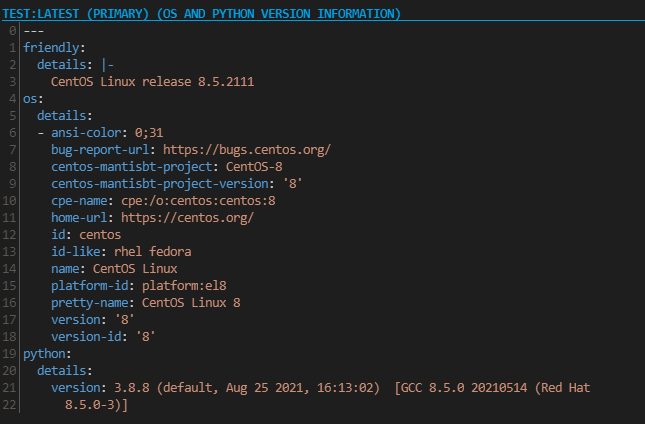The height and width of the screenshot is (424, 645).
Task: Click the 'version-id' key on line 18
Action: [x=86, y=336]
